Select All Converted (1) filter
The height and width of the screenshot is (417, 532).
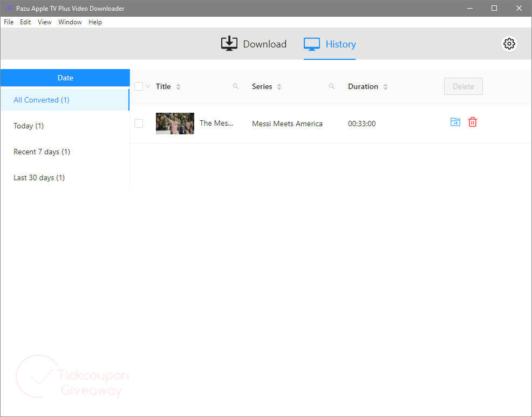pos(65,100)
